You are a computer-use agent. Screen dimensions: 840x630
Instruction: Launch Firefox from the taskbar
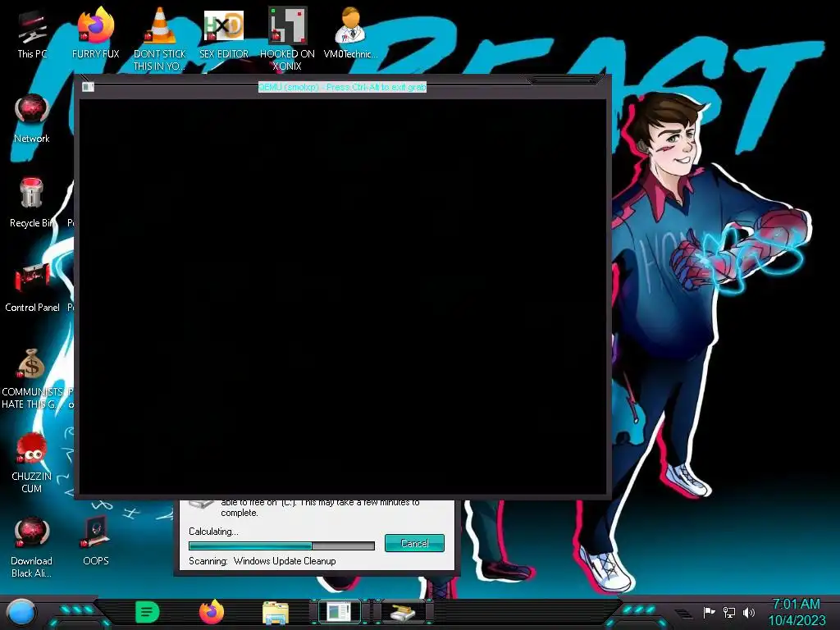pos(212,612)
